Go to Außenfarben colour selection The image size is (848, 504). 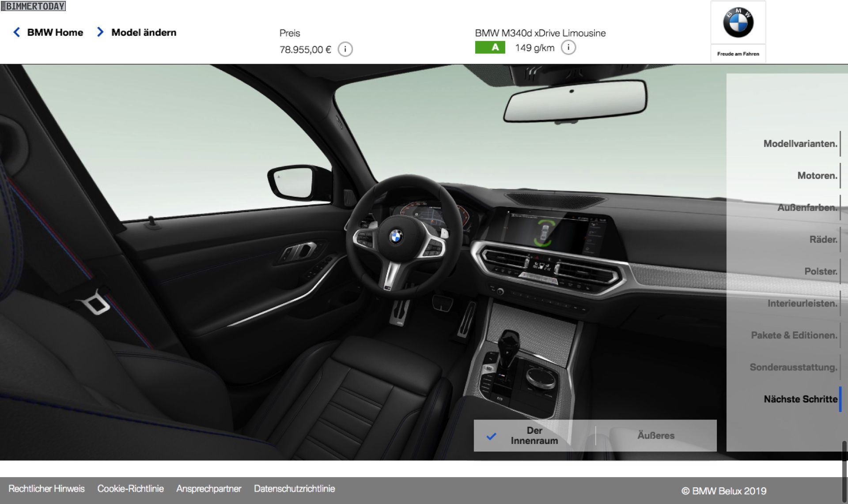[807, 207]
